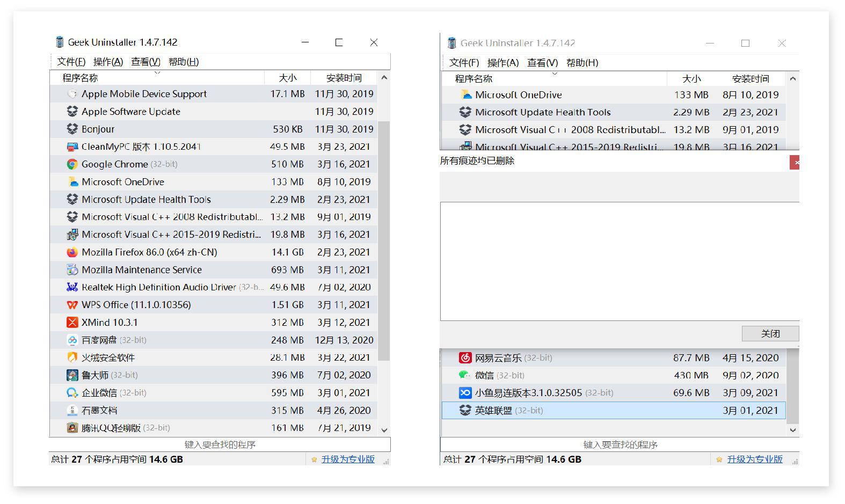
Task: Open 查看(V) menu in right window
Action: [x=542, y=63]
